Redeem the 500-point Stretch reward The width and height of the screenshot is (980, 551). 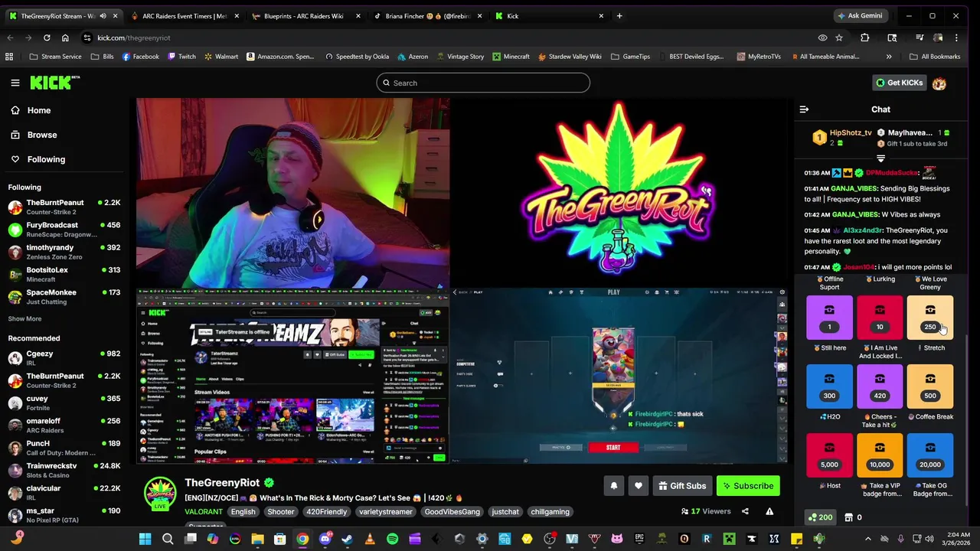pyautogui.click(x=930, y=386)
